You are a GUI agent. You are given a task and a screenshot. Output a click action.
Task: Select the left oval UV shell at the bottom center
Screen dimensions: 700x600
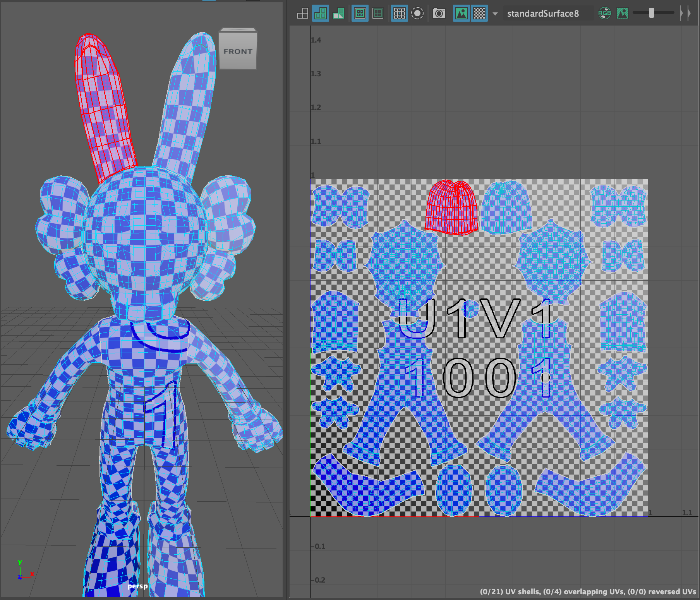pos(455,490)
